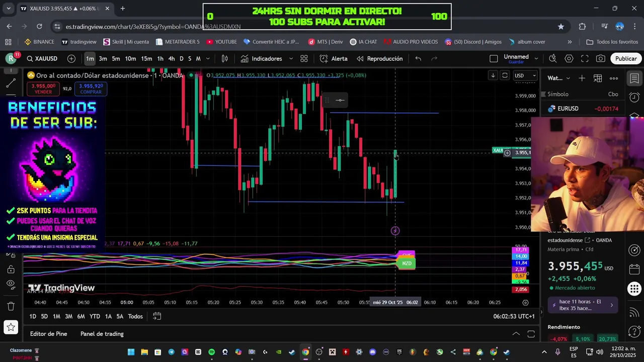
Task: Click the down-arrow icon beside USD
Action: point(493,76)
